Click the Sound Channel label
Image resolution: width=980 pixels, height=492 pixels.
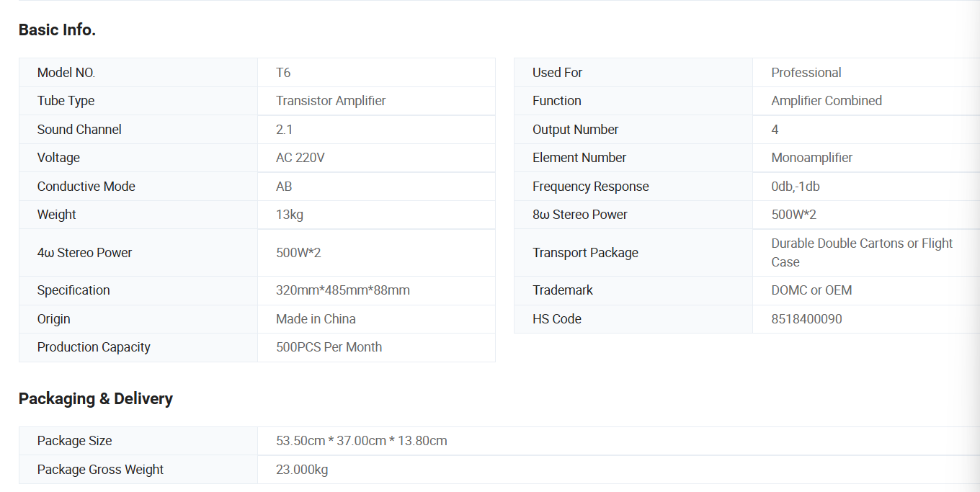tap(79, 130)
